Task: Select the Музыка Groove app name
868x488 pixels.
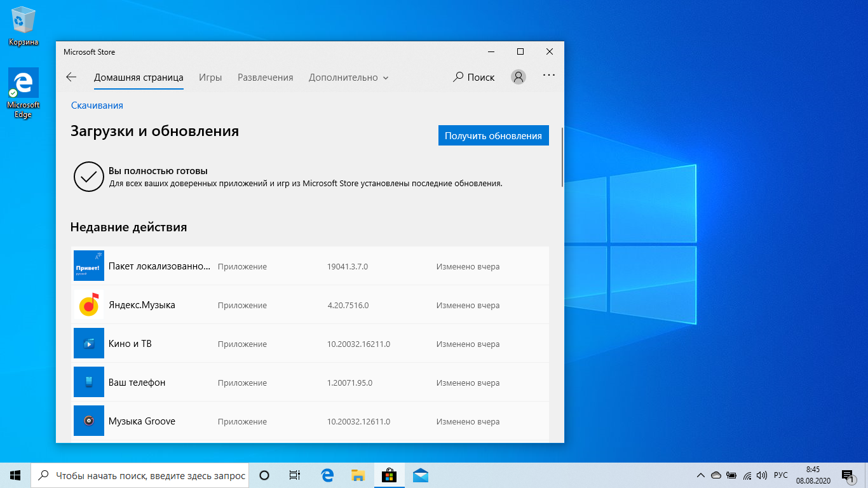Action: [x=142, y=421]
